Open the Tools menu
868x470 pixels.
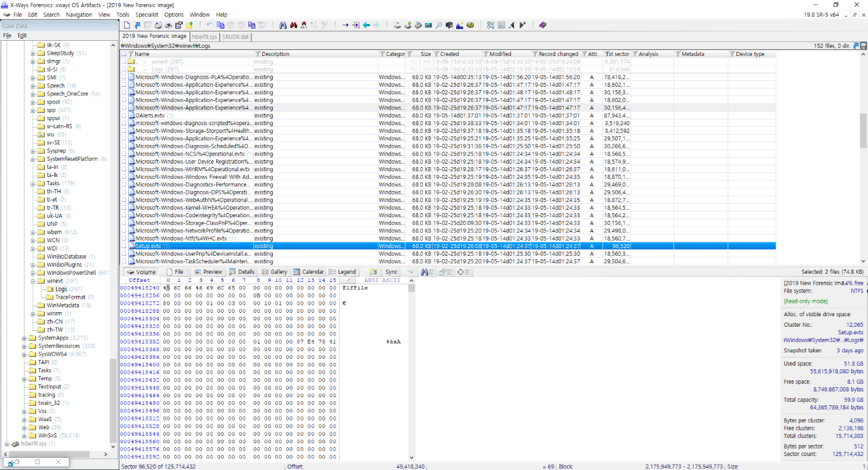(123, 15)
